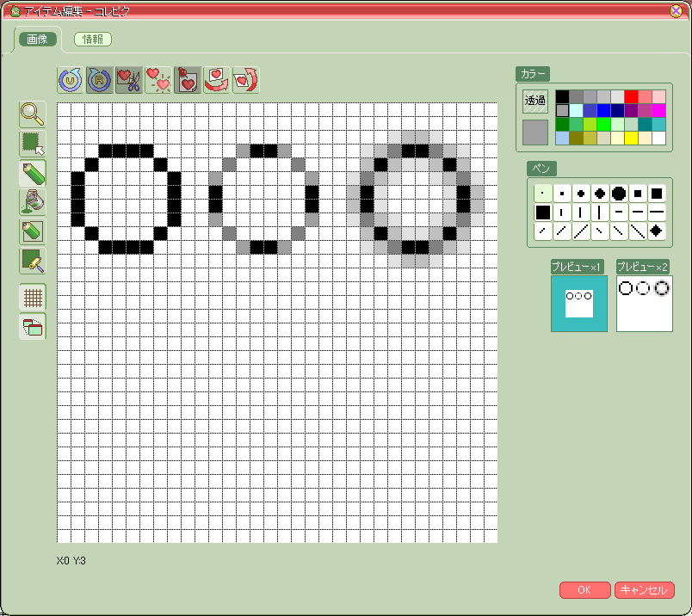The width and height of the screenshot is (692, 616).
Task: Close the アイテム編集 window
Action: tap(676, 10)
